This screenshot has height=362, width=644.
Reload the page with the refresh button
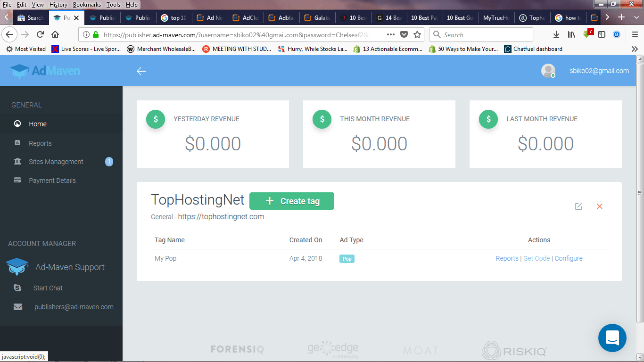[x=41, y=34]
